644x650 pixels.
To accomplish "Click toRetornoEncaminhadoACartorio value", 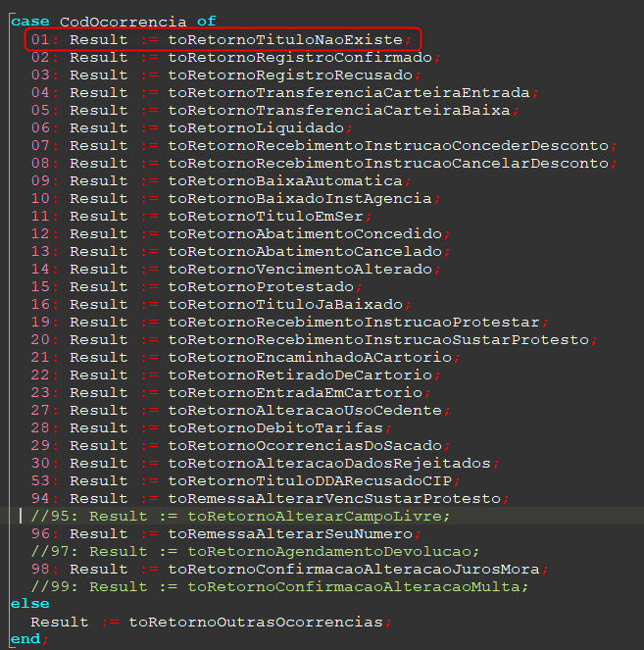I will 310,357.
